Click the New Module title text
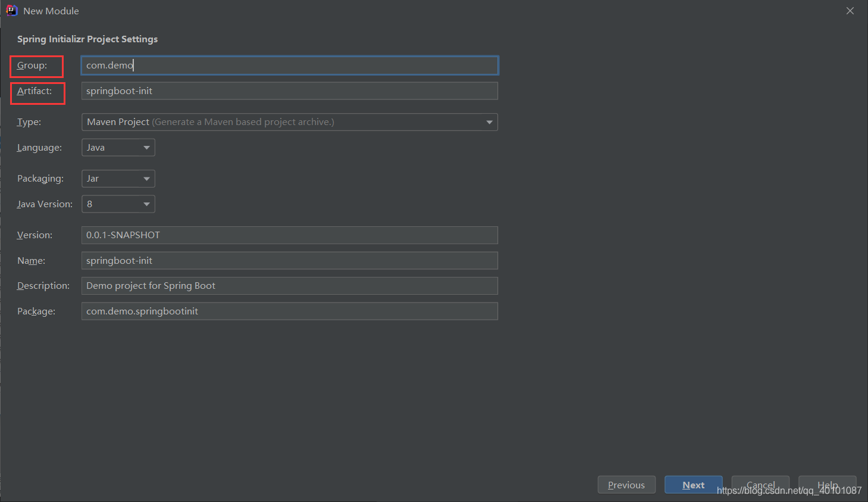This screenshot has height=502, width=868. click(51, 11)
